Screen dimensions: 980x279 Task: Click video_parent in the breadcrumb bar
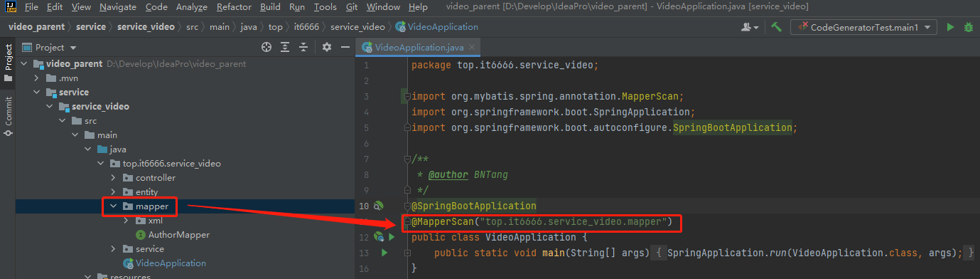pos(36,27)
